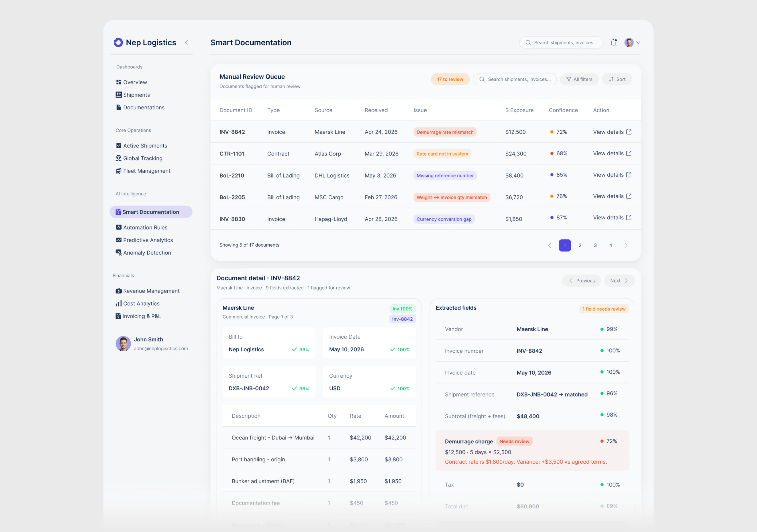The image size is (757, 532).
Task: Click the Cost Analytics bar chart icon
Action: coord(118,303)
